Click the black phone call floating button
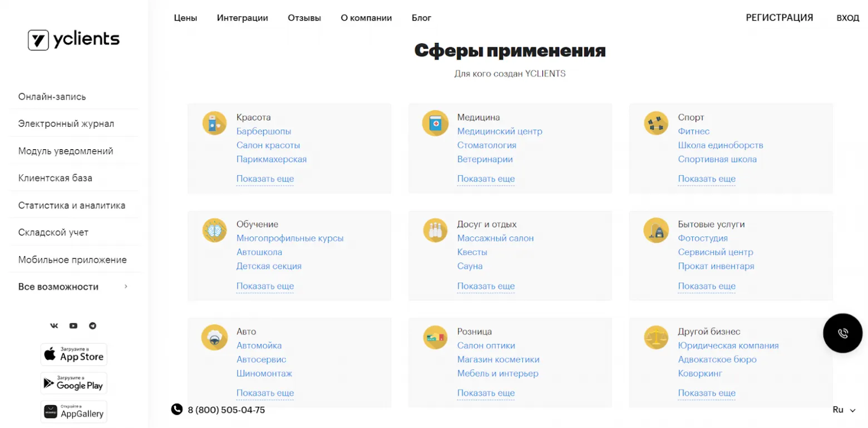This screenshot has height=428, width=868. click(x=842, y=333)
